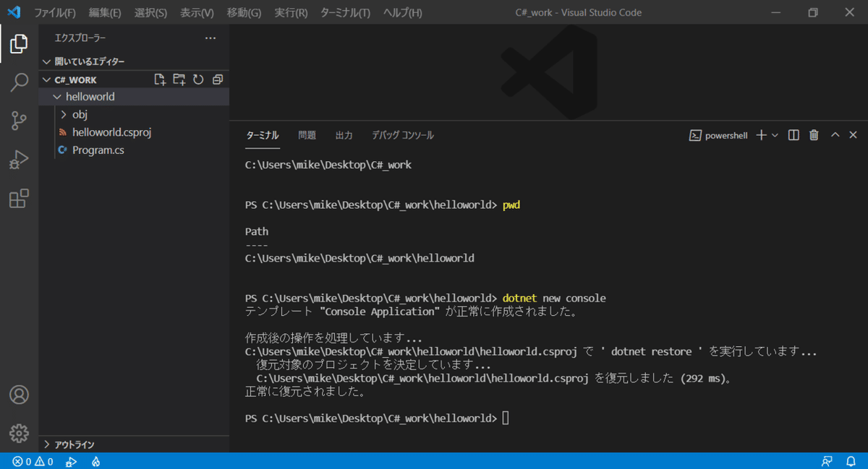Open the Manage gear icon
Screen dimensions: 868x469
pos(19,433)
